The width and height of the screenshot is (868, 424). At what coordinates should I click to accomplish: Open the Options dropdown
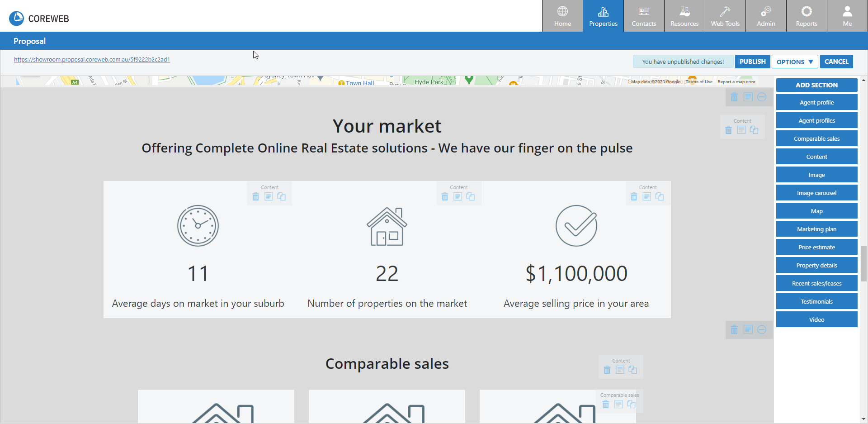795,62
